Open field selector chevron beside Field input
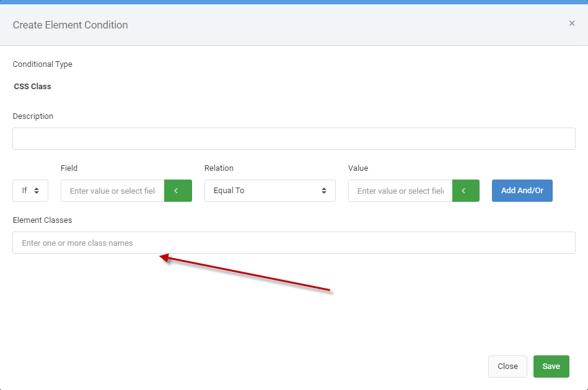The image size is (588, 390). click(x=178, y=191)
